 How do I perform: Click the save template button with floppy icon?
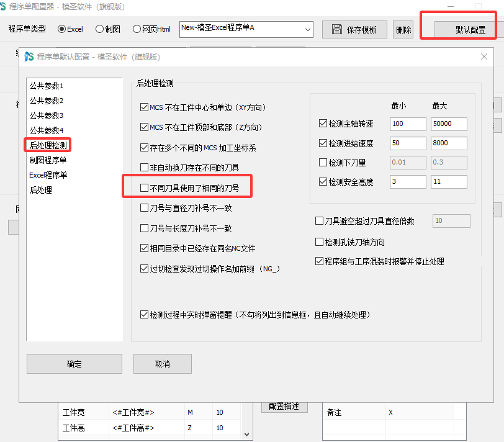tap(354, 30)
